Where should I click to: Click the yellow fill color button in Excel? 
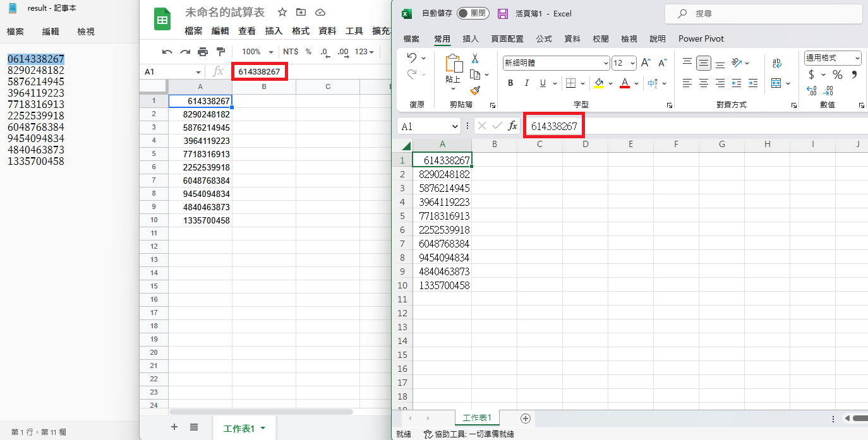[599, 83]
